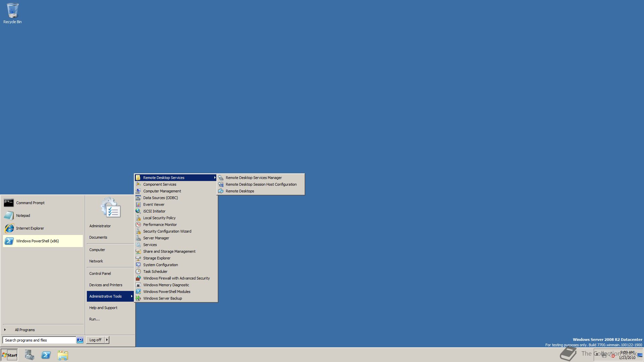Click the Remote Desktop Session Host Configuration icon
This screenshot has width=644, height=362.
(221, 184)
